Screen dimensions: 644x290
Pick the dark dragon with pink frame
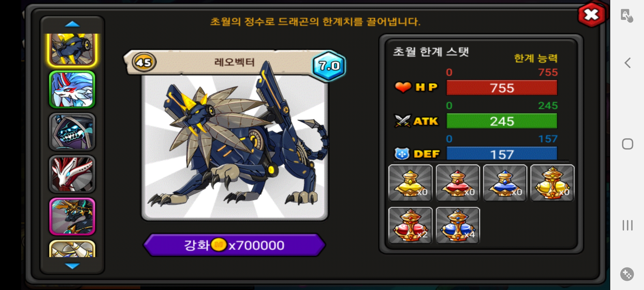point(72,216)
